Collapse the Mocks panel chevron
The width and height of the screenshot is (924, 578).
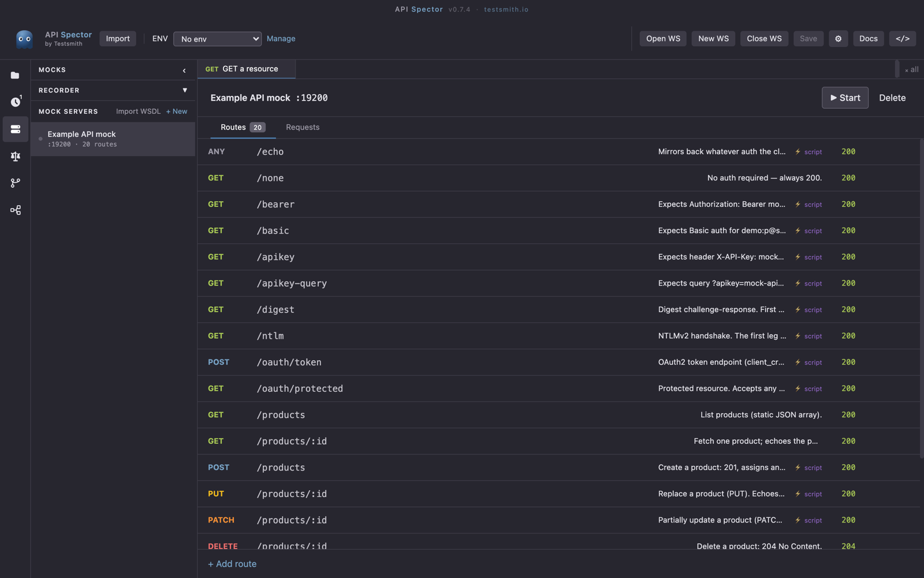coord(184,70)
